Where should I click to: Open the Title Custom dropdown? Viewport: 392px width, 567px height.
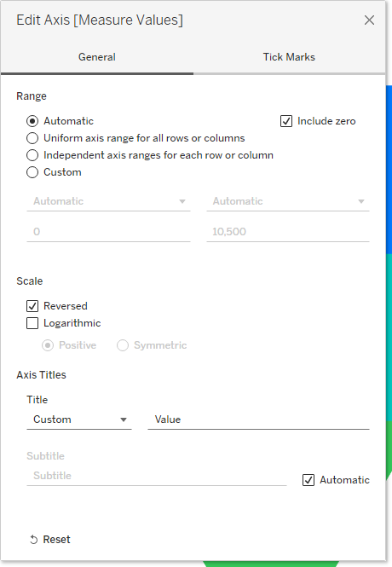pyautogui.click(x=79, y=419)
